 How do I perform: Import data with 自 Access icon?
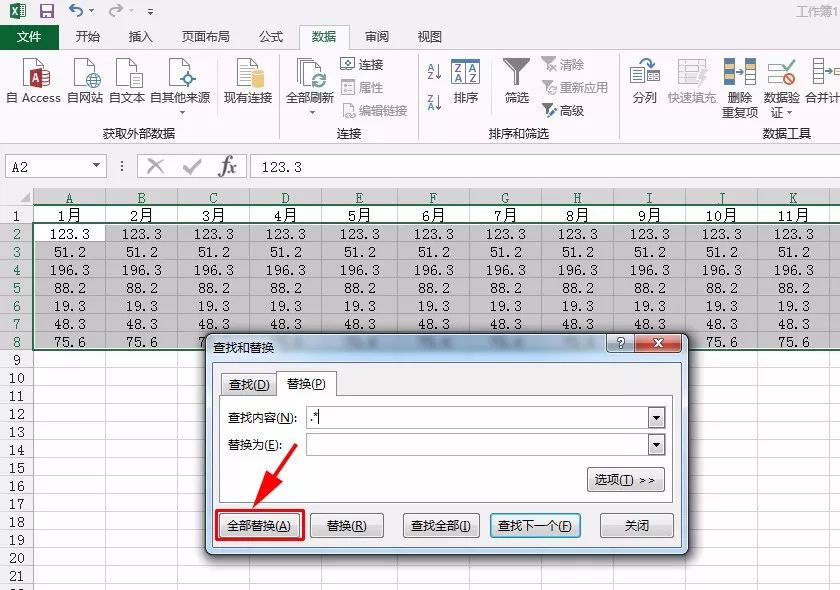pos(35,73)
